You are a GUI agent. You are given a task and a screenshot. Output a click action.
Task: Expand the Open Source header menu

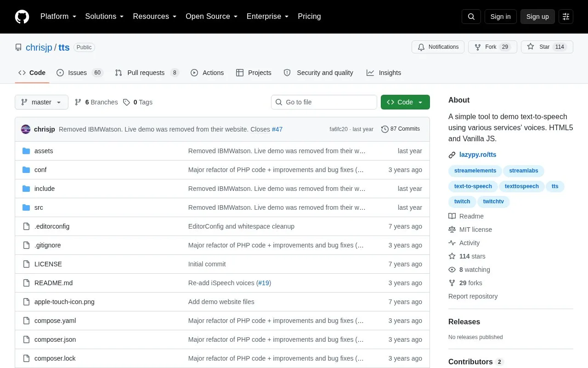pos(211,17)
